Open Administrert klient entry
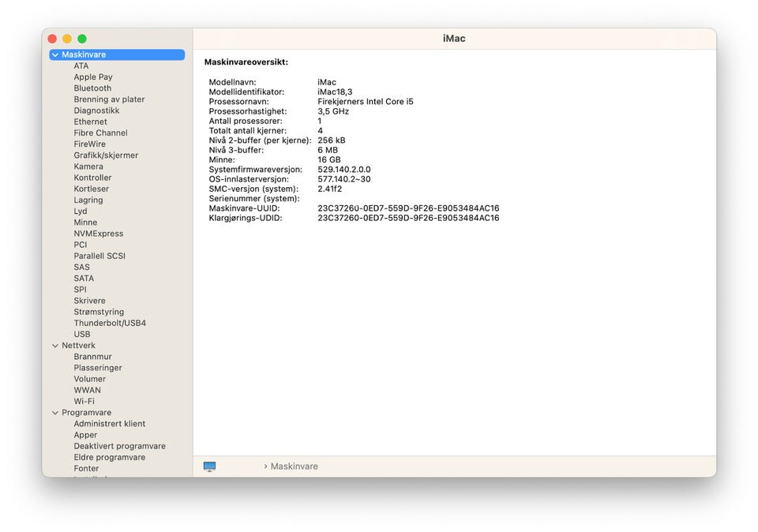This screenshot has height=532, width=758. tap(109, 424)
